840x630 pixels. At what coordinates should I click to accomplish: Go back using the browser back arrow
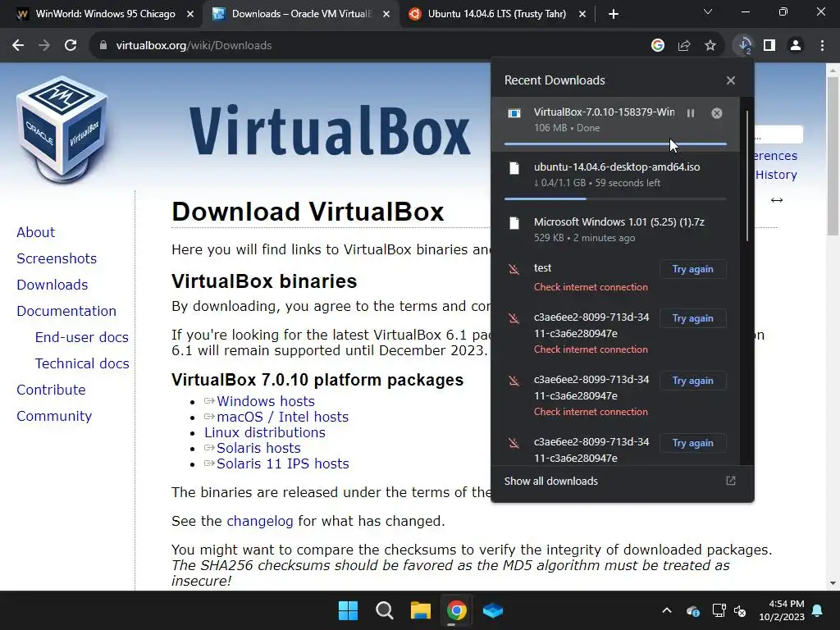pos(18,46)
